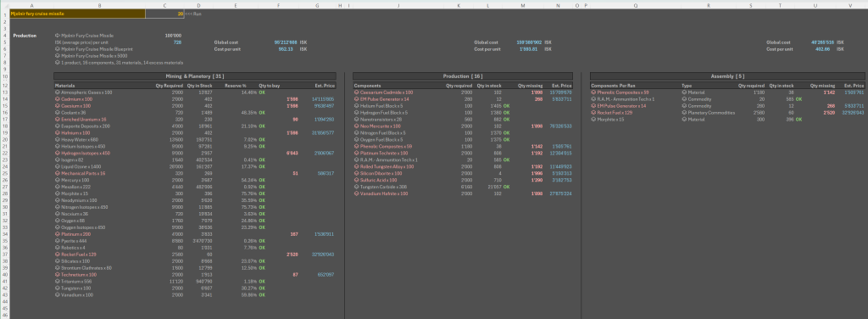Select Rocket Fuel qty to buy 2'520 in Materials
This screenshot has width=868, height=319.
pos(292,255)
